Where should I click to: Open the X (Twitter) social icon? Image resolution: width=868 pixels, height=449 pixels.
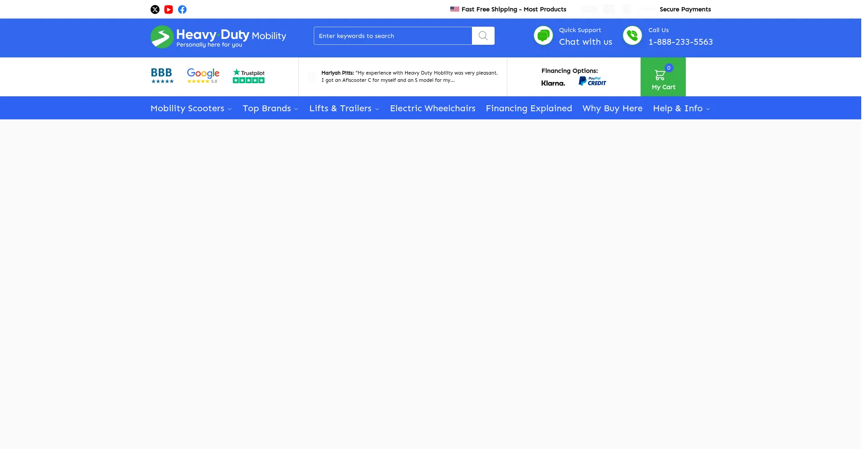click(155, 9)
